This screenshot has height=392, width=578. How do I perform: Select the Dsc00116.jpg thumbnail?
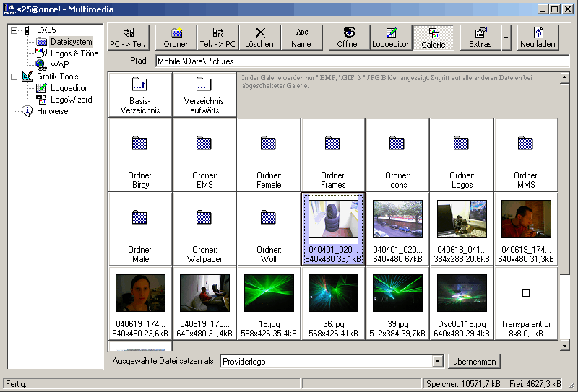pos(462,303)
